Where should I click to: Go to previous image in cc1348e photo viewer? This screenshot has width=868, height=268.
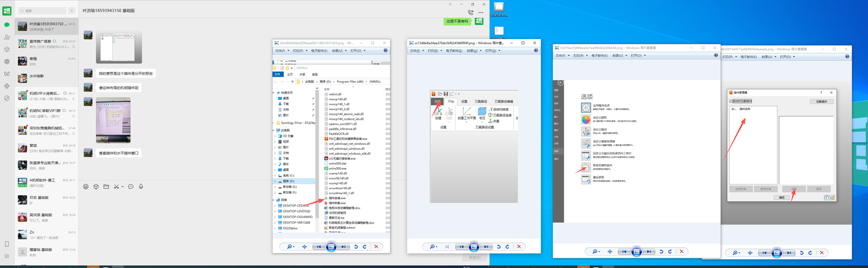point(462,246)
